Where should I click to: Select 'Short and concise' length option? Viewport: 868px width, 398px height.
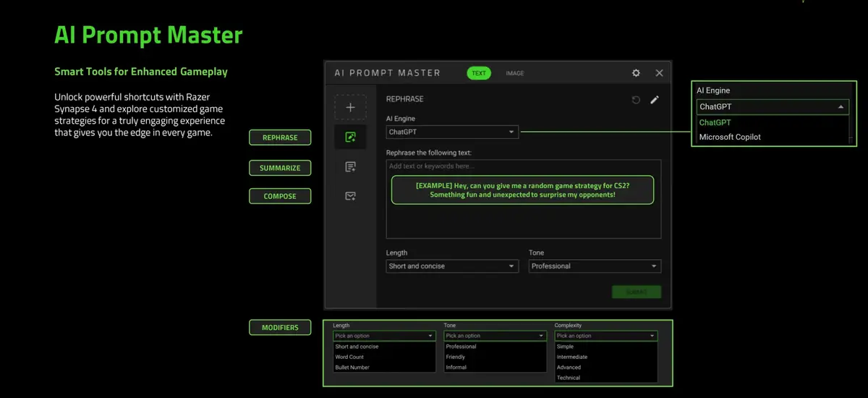(x=357, y=347)
